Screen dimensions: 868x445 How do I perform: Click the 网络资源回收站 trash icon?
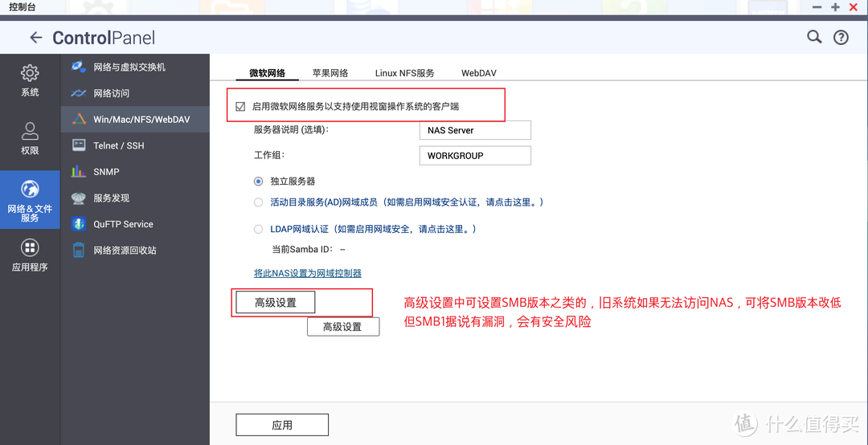79,250
